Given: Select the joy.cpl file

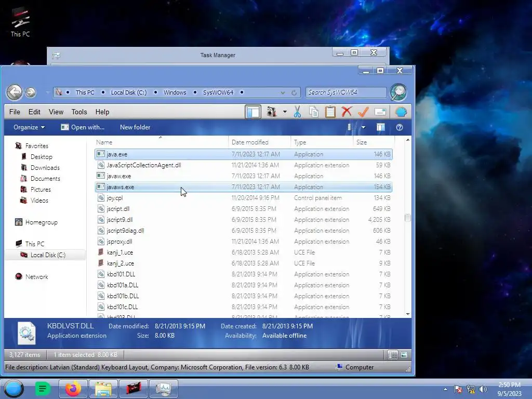Looking at the screenshot, I should (x=243, y=198).
